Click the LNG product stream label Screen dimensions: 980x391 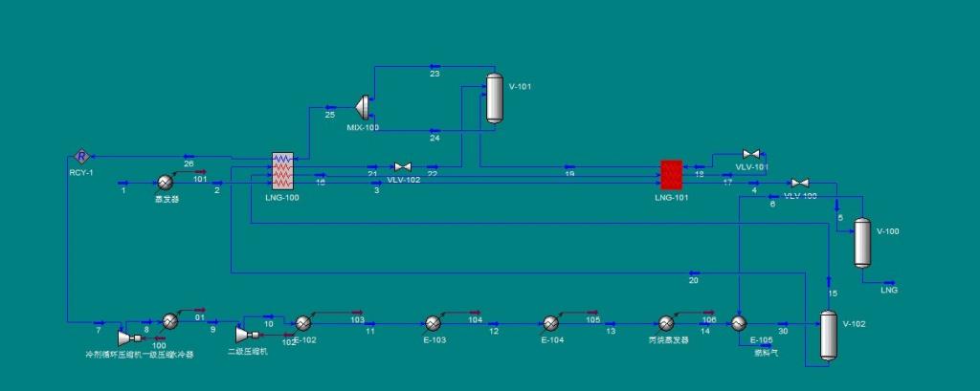[x=889, y=291]
